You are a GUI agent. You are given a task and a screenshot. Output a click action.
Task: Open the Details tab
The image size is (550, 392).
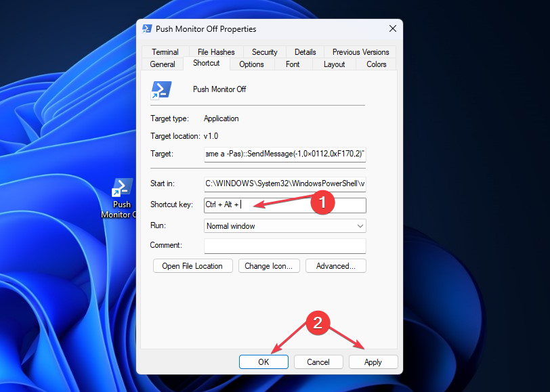point(305,52)
